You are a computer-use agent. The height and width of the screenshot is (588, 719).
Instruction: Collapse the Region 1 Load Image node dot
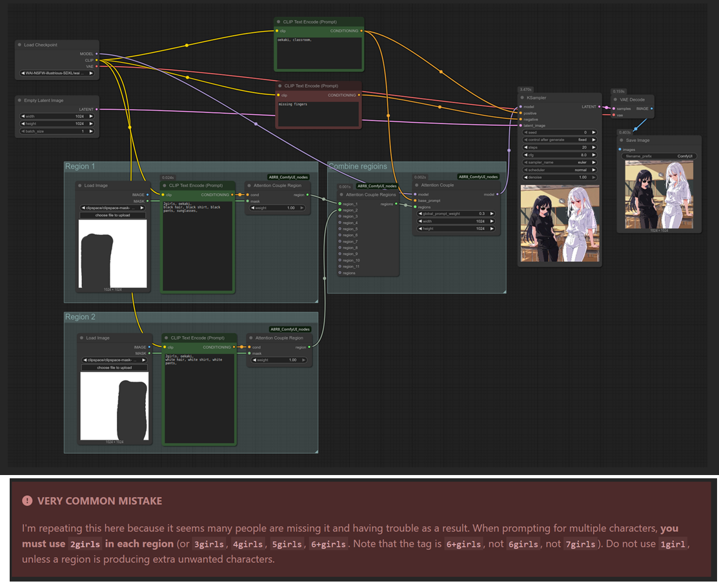pos(79,186)
